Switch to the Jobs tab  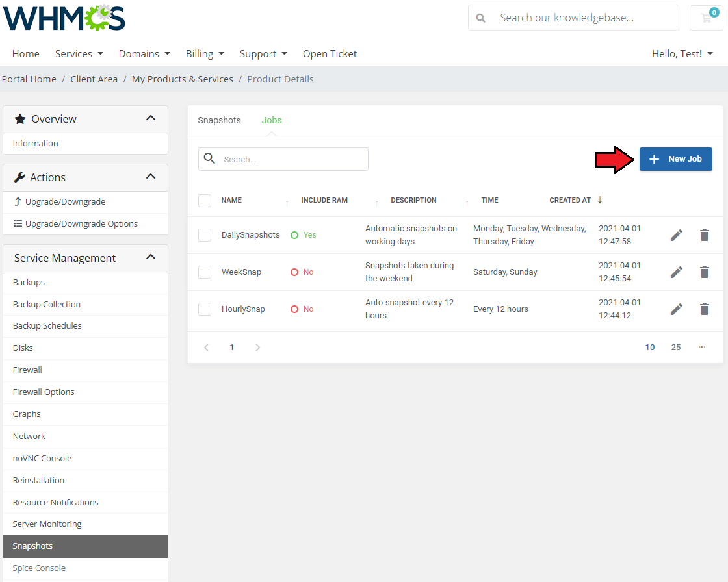(272, 120)
